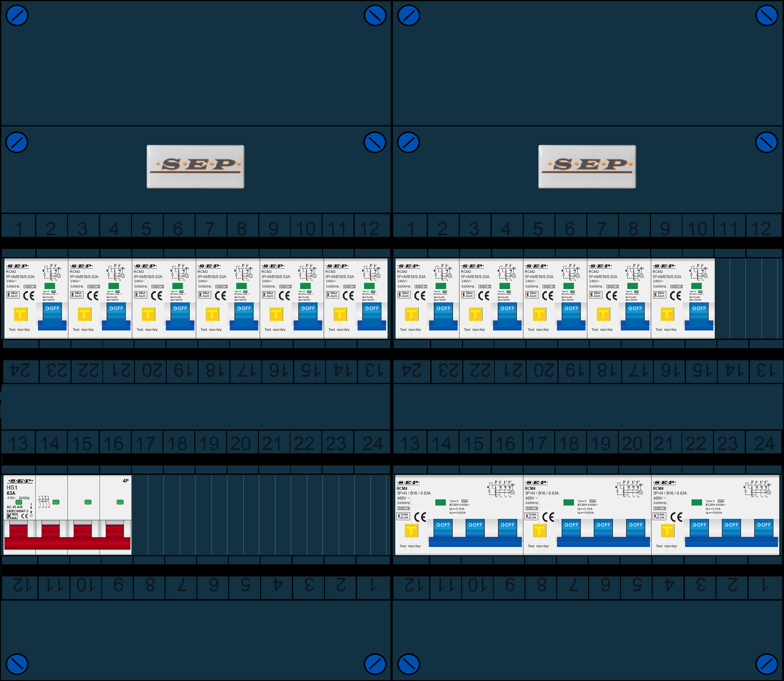Click the 'HS1 63A' label on the main switch

click(12, 490)
